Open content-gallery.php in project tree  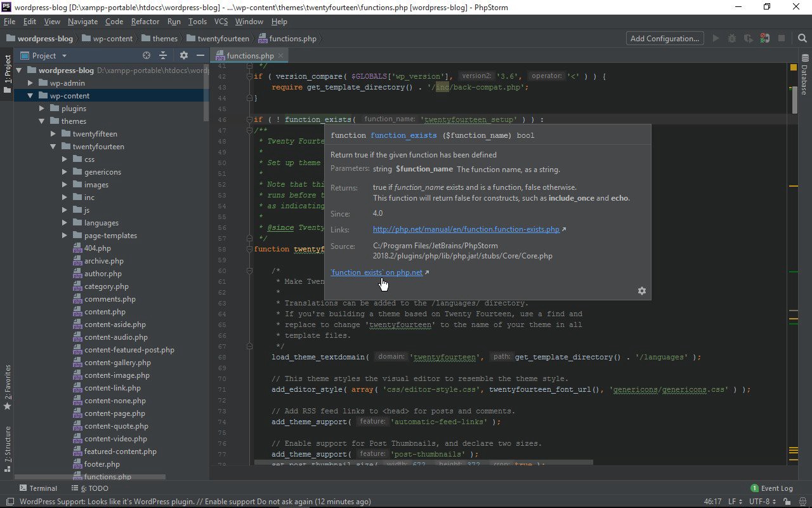coord(117,363)
